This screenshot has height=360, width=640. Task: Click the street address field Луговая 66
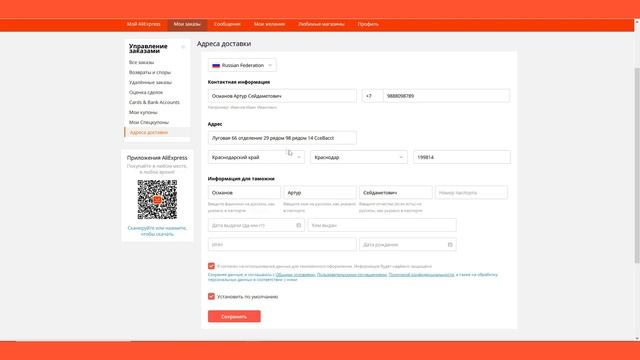pos(282,138)
